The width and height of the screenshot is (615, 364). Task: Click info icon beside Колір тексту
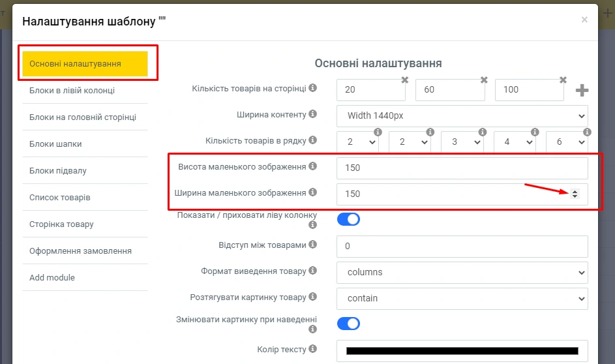312,349
